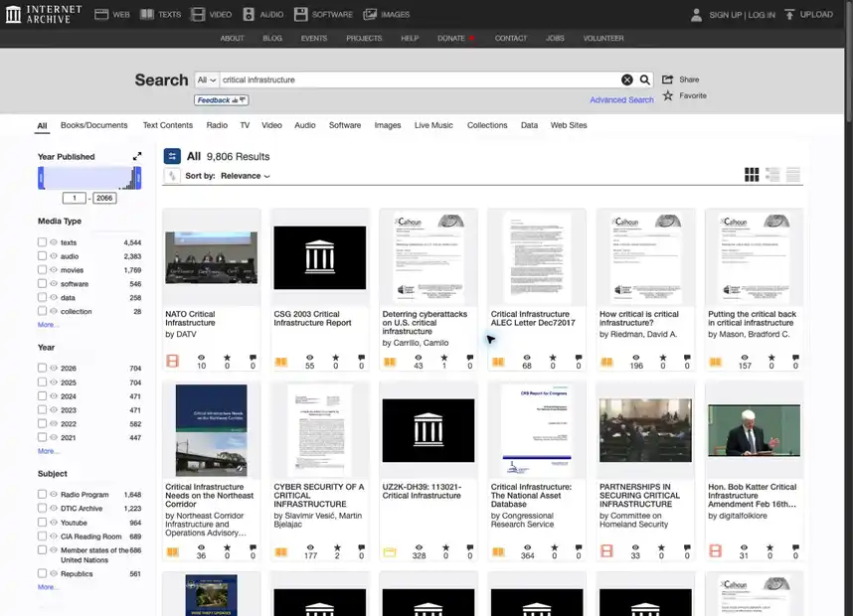This screenshot has width=853, height=616.
Task: Click texts media icon on Deterring cyberattacks card
Action: click(390, 362)
